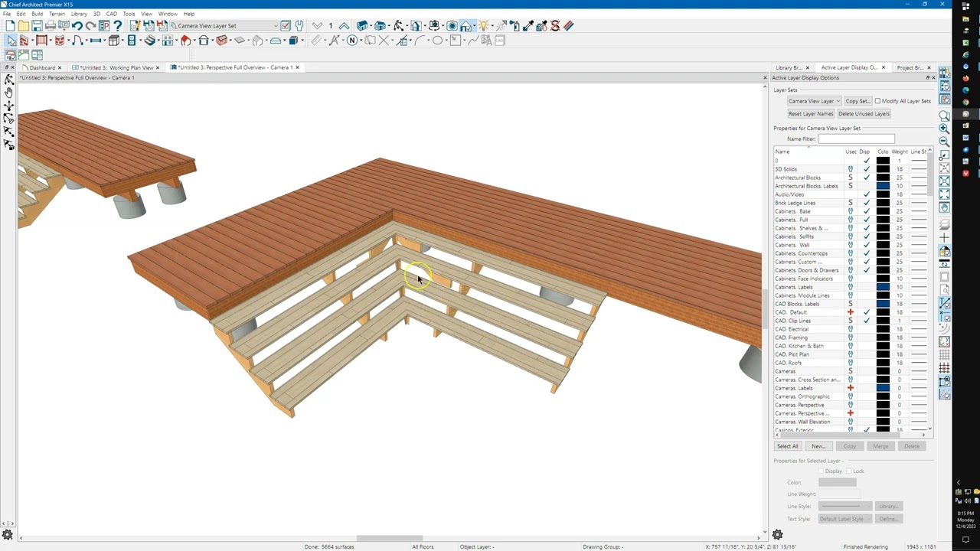Open a plan with the folder icon

(x=23, y=25)
